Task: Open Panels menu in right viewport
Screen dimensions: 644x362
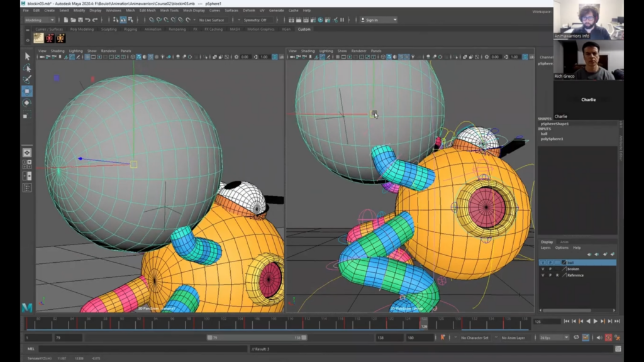Action: click(x=376, y=51)
